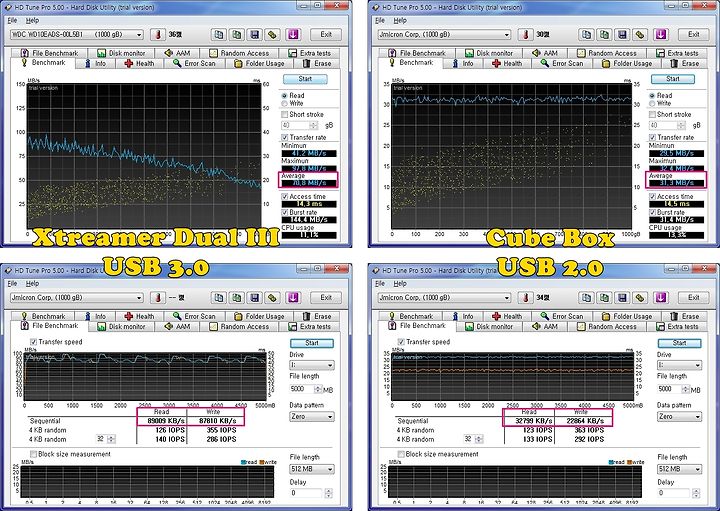This screenshot has height=511, width=720.
Task: Open 512 MB File length dropdown, USB 3.0 window
Action: click(312, 469)
